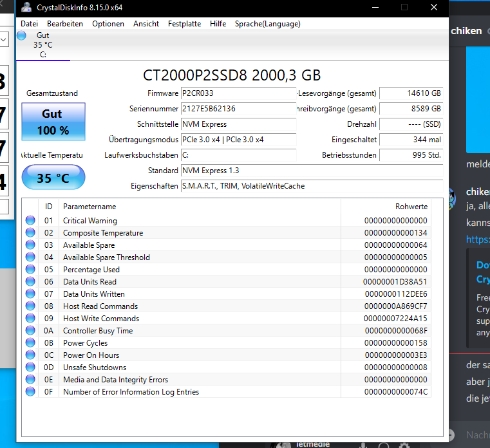Screen dimensions: 490x448
Task: Click the Gut 100 % health status button
Action: point(53,122)
